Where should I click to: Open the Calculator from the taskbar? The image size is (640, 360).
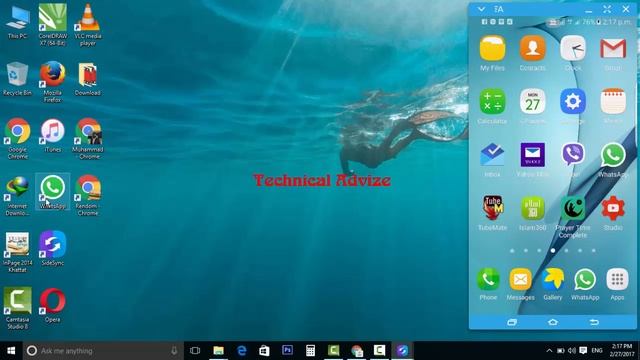point(311,351)
